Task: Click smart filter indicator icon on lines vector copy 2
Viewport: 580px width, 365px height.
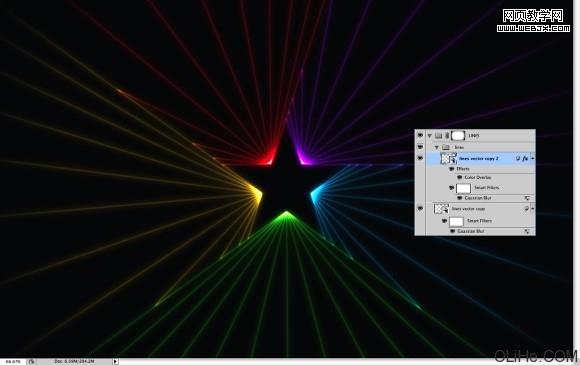Action: 518,158
